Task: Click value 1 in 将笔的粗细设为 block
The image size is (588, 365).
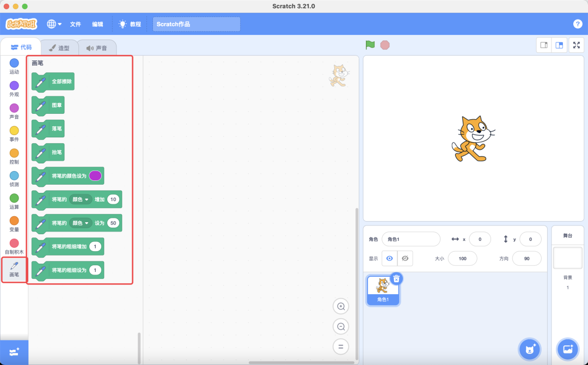Action: [95, 270]
